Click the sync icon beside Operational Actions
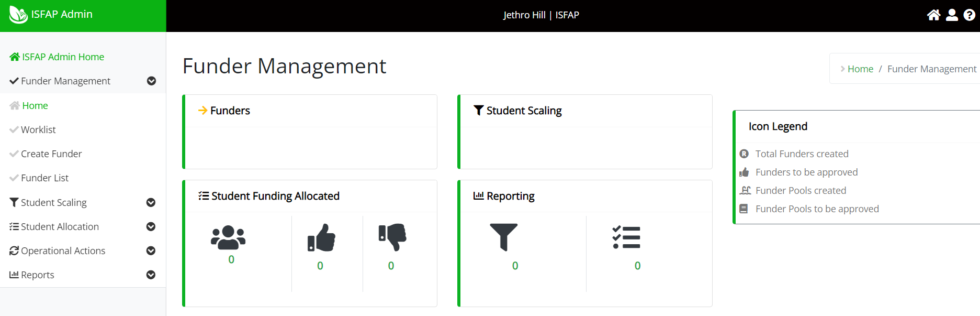Image resolution: width=980 pixels, height=316 pixels. pos(14,251)
